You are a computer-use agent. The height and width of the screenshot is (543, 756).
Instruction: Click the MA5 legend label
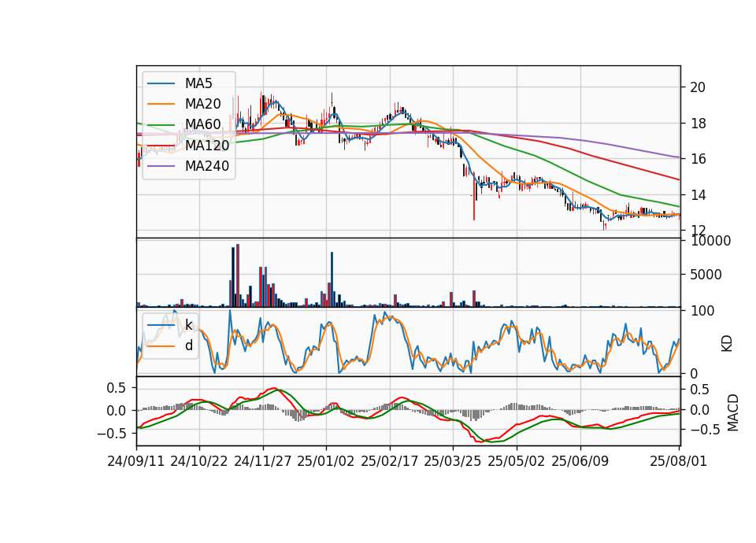tap(198, 83)
